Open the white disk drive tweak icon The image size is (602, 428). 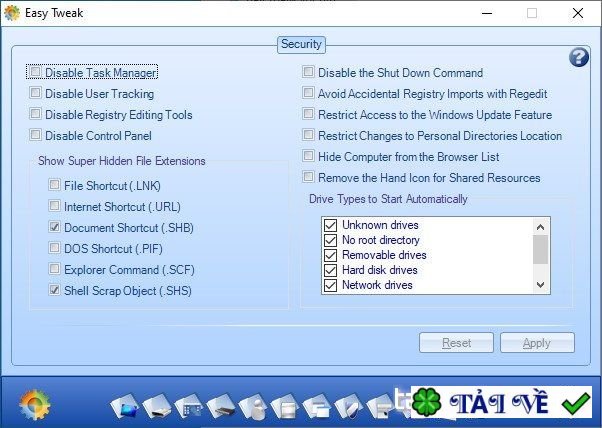(x=157, y=406)
